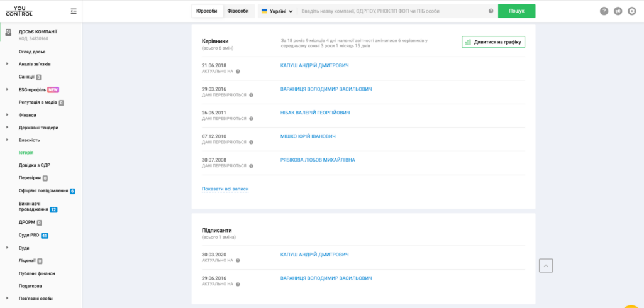Open the announcements megaphone icon

(618, 11)
